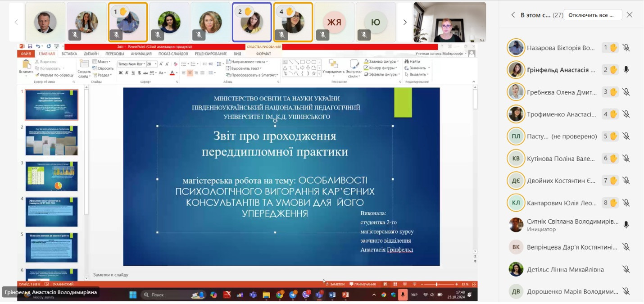Viewport: 644px width, 304px height.
Task: Toggle bold formatting Ж in ribbon
Action: pyautogui.click(x=120, y=73)
